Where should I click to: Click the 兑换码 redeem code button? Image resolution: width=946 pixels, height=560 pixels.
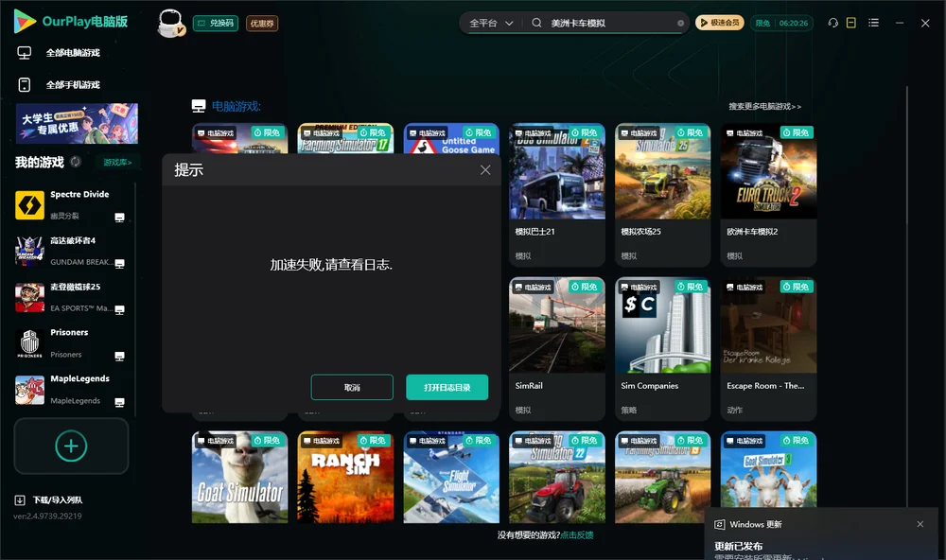point(216,24)
